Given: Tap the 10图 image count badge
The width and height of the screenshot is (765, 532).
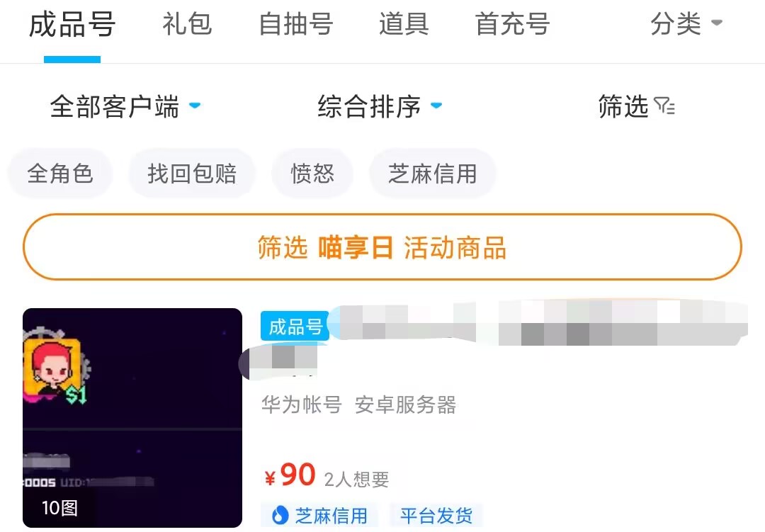Looking at the screenshot, I should (x=59, y=508).
